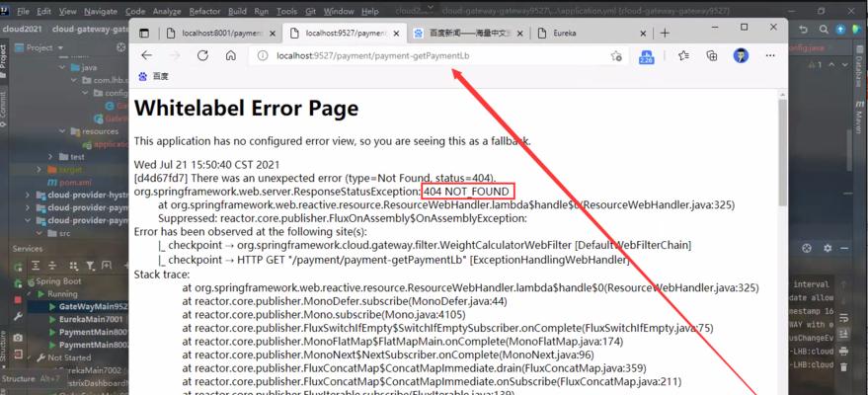Image resolution: width=868 pixels, height=395 pixels.
Task: Open the Refactor menu in IntelliJ
Action: (204, 11)
